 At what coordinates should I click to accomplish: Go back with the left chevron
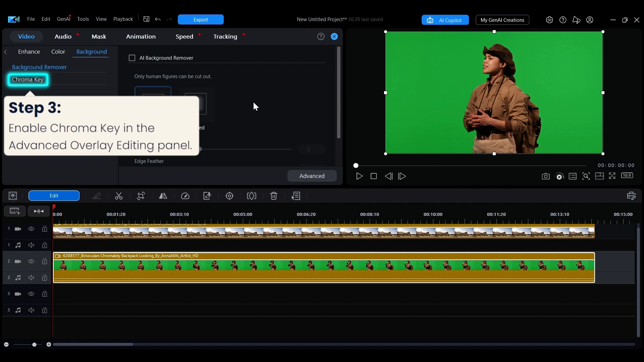[x=6, y=52]
